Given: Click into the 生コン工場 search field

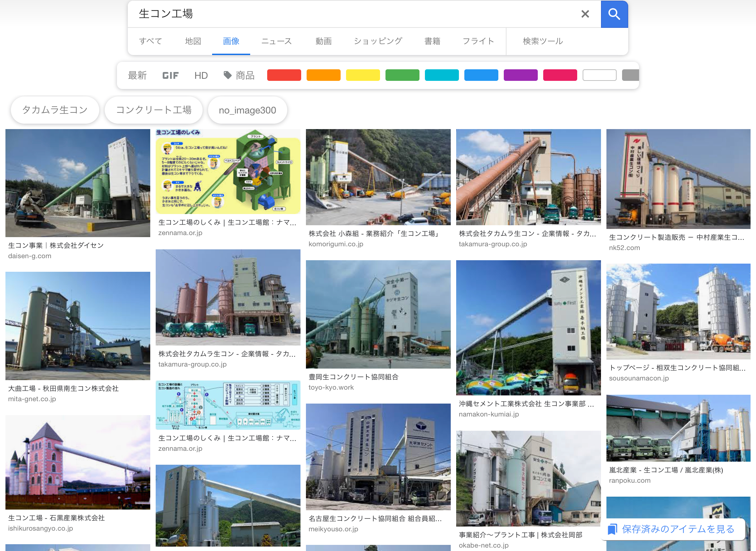Looking at the screenshot, I should pos(354,14).
